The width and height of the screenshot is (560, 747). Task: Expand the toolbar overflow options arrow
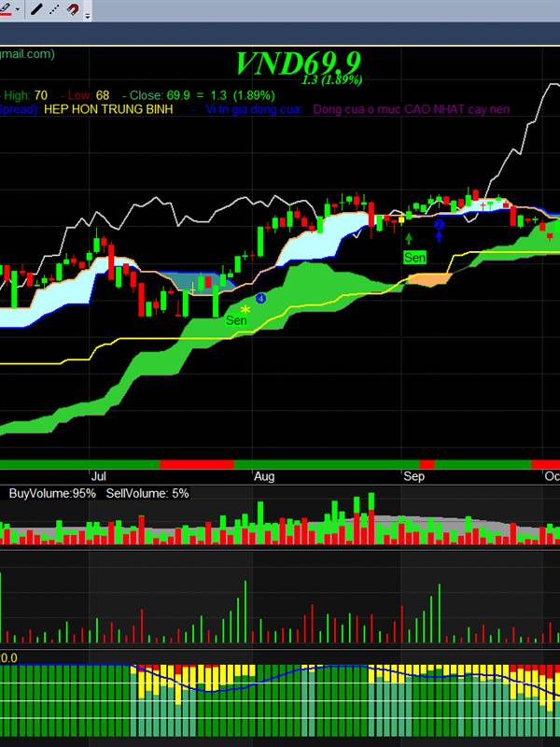point(87,16)
